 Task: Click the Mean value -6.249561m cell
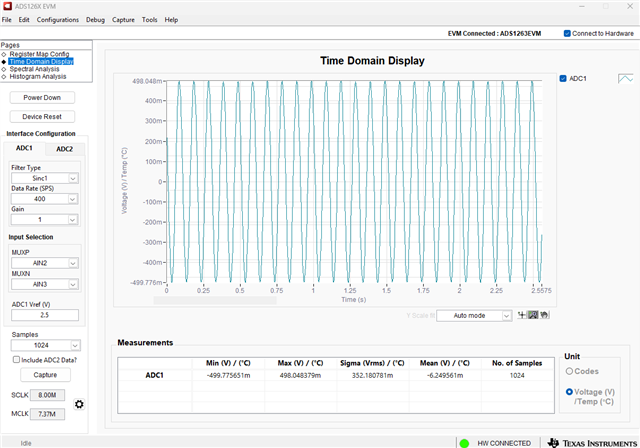[445, 375]
